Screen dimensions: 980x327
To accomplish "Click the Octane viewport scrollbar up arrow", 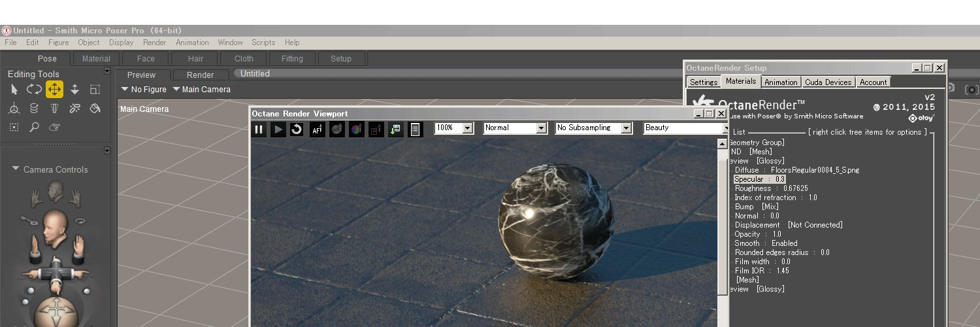I will (x=723, y=143).
